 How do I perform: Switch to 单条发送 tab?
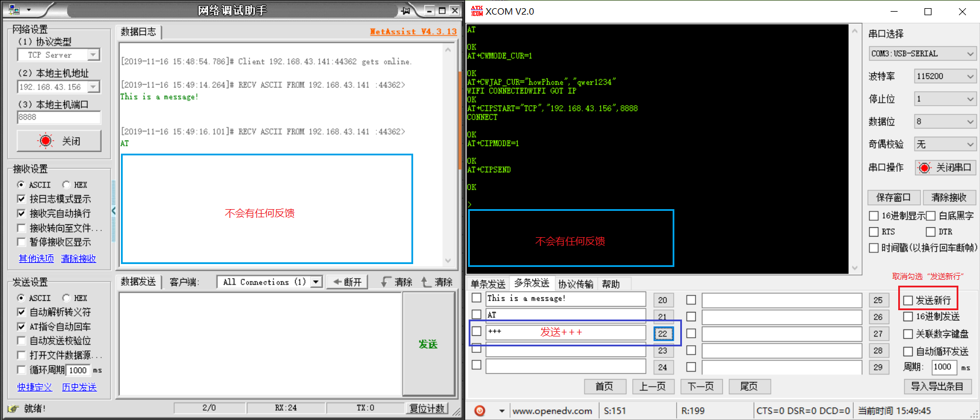(x=488, y=284)
